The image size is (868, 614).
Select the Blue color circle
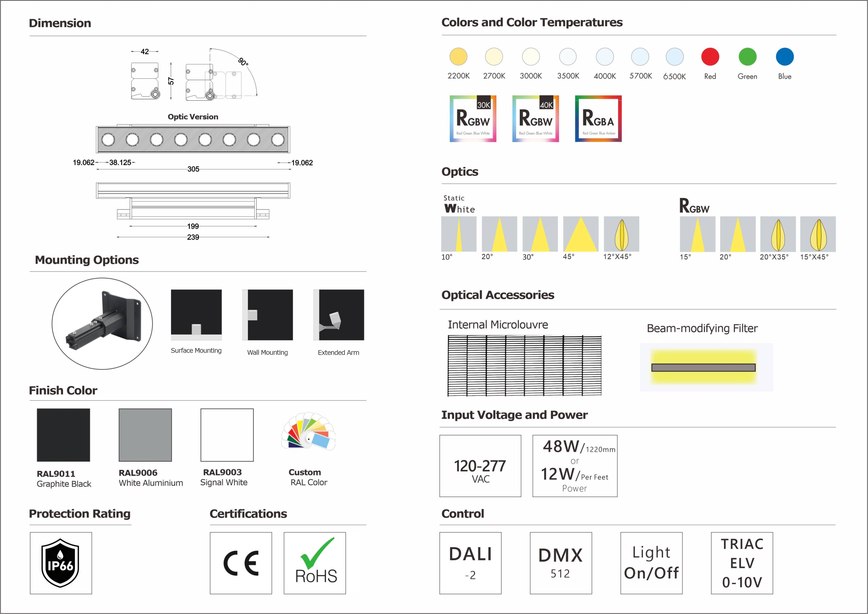coord(785,57)
